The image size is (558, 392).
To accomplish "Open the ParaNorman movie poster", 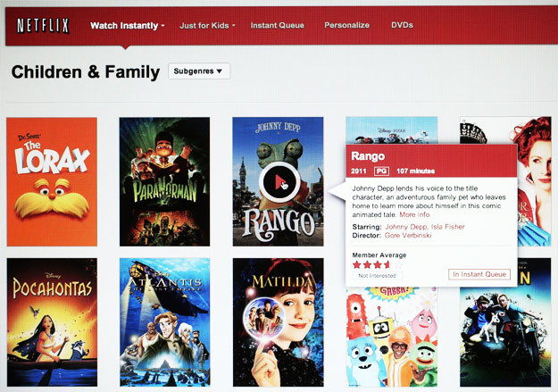I will [x=165, y=182].
